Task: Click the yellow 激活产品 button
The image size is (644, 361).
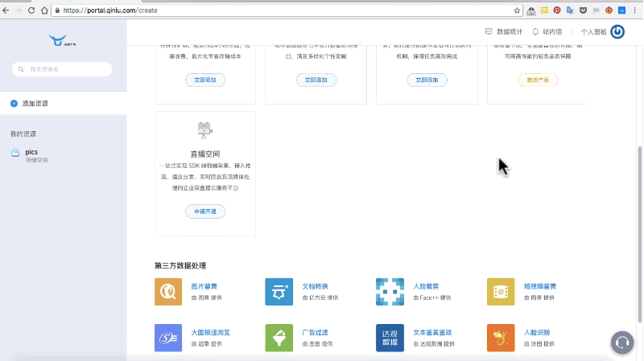Action: (538, 80)
